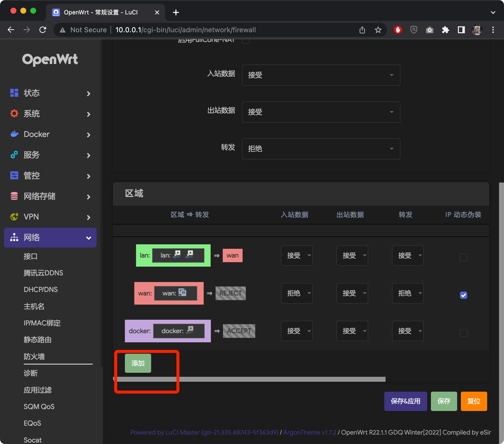Open the 诊断 submenu item

click(x=31, y=373)
